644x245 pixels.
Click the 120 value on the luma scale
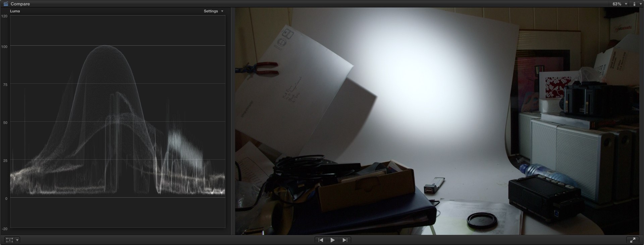click(x=4, y=16)
